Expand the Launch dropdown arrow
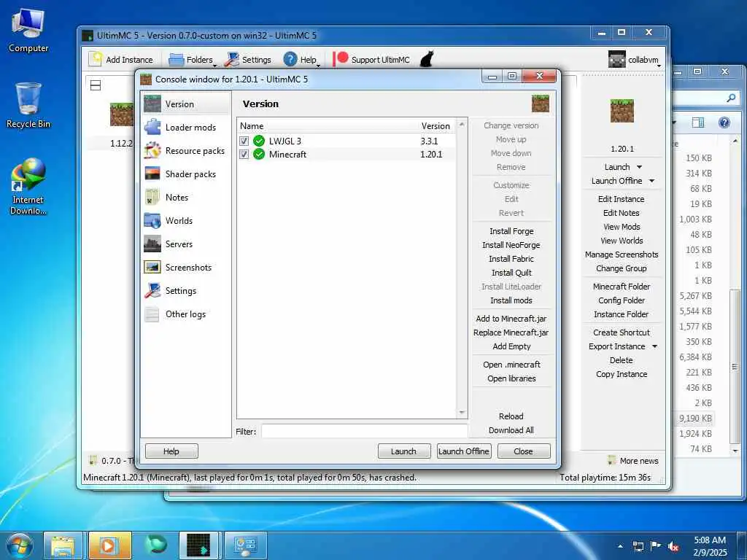747x560 pixels. [639, 167]
